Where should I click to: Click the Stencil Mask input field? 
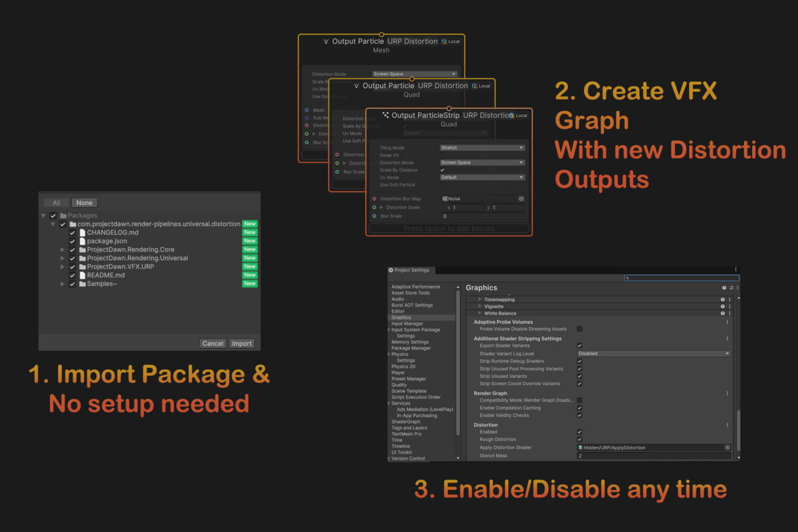[654, 456]
